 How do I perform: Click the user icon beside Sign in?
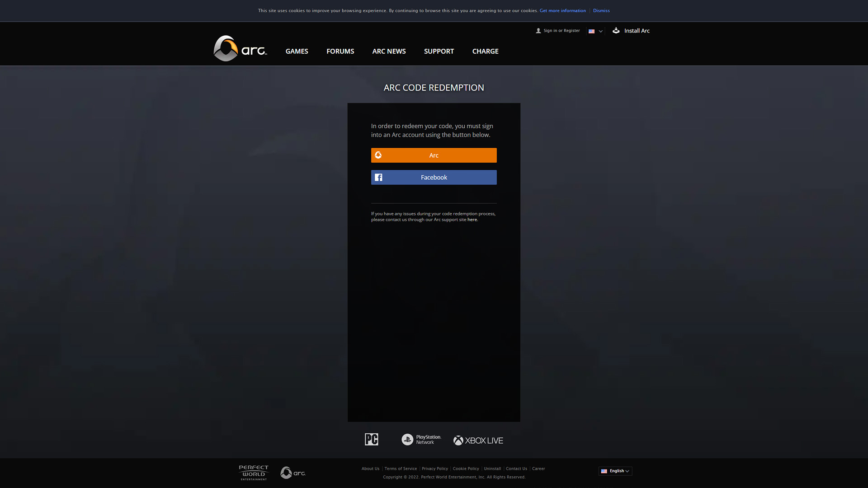(x=538, y=31)
